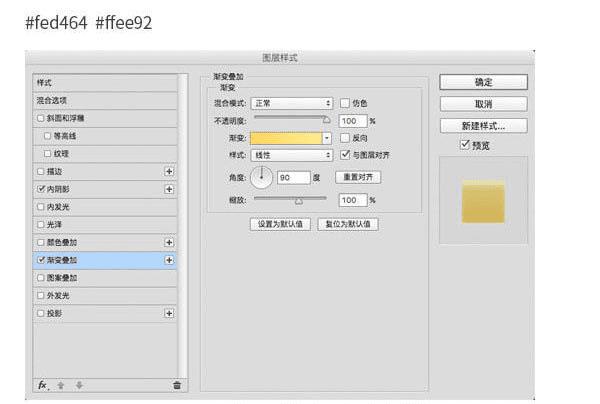Enable the 内发光 checkbox
The height and width of the screenshot is (404, 600).
pos(41,207)
